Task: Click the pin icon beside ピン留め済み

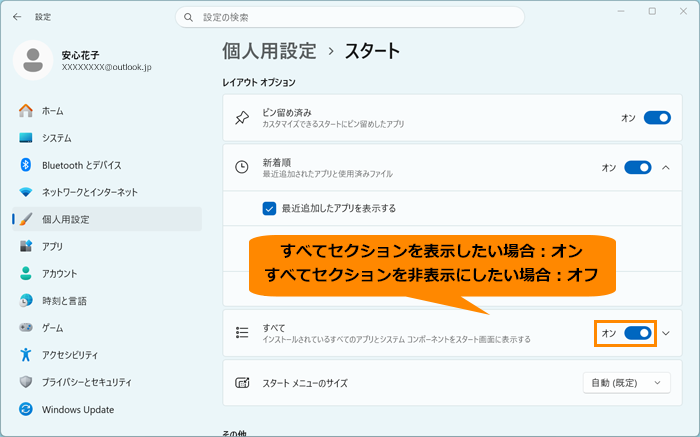Action: [242, 118]
